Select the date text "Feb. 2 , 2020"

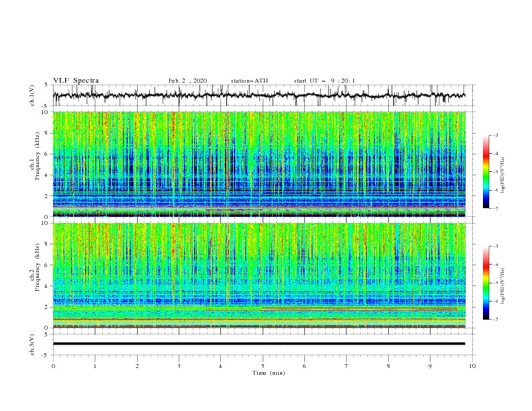tap(187, 81)
